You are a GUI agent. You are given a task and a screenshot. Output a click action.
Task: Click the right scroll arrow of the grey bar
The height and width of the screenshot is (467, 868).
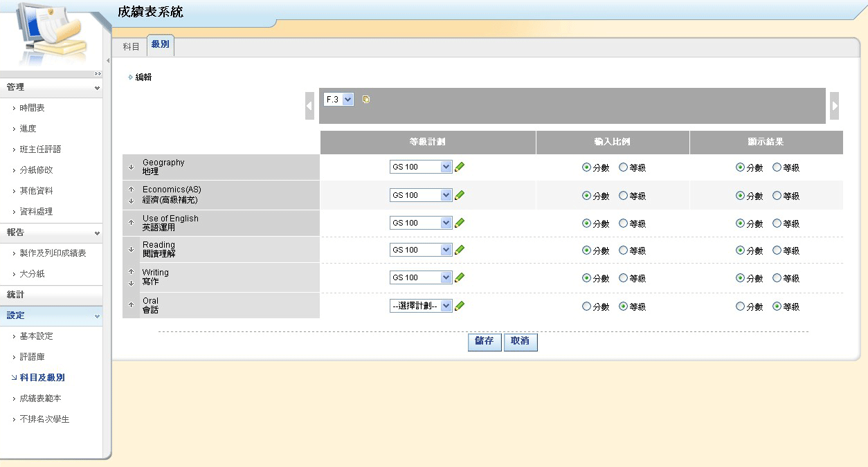pyautogui.click(x=834, y=106)
